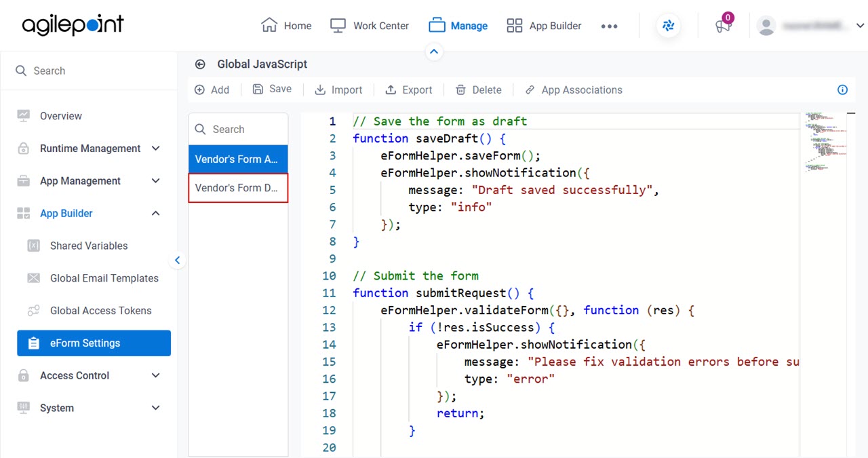Select Runtime Management in sidebar

(x=90, y=149)
